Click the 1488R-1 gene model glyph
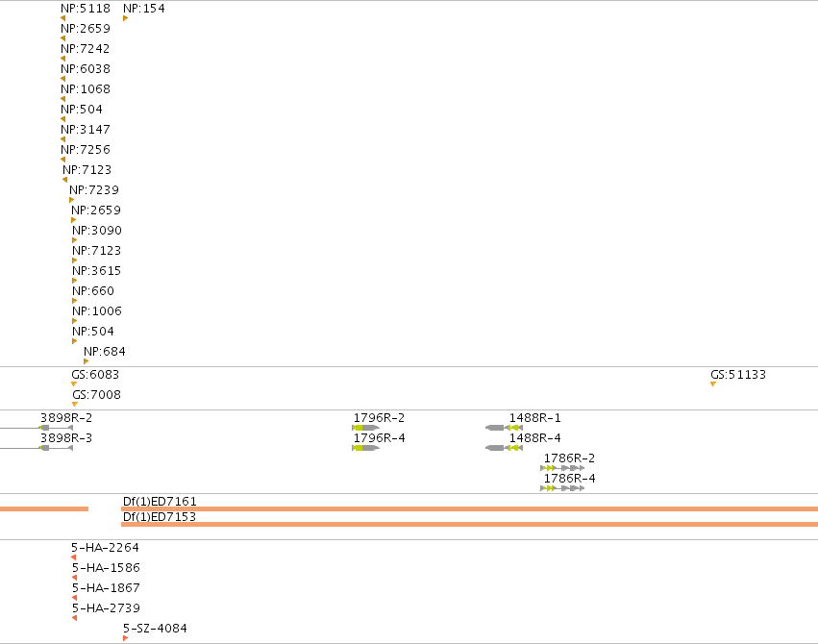The width and height of the screenshot is (818, 644). coord(504,428)
